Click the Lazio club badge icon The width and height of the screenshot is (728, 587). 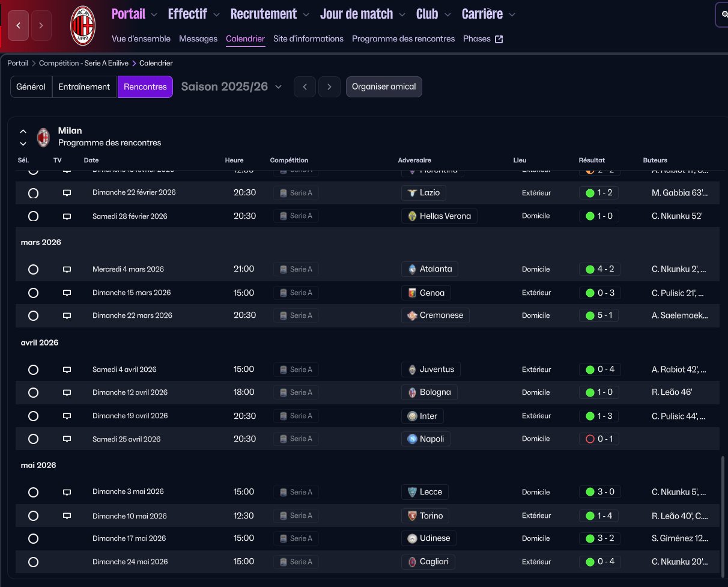(x=412, y=193)
